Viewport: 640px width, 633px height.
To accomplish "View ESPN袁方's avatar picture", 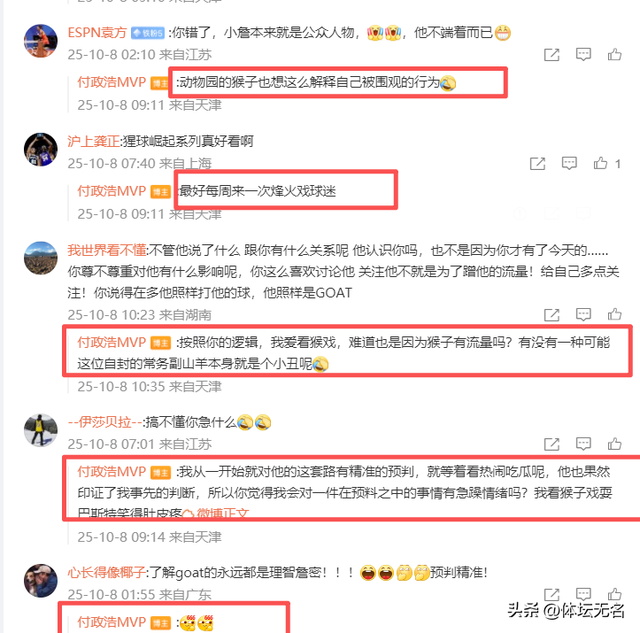I will [41, 41].
